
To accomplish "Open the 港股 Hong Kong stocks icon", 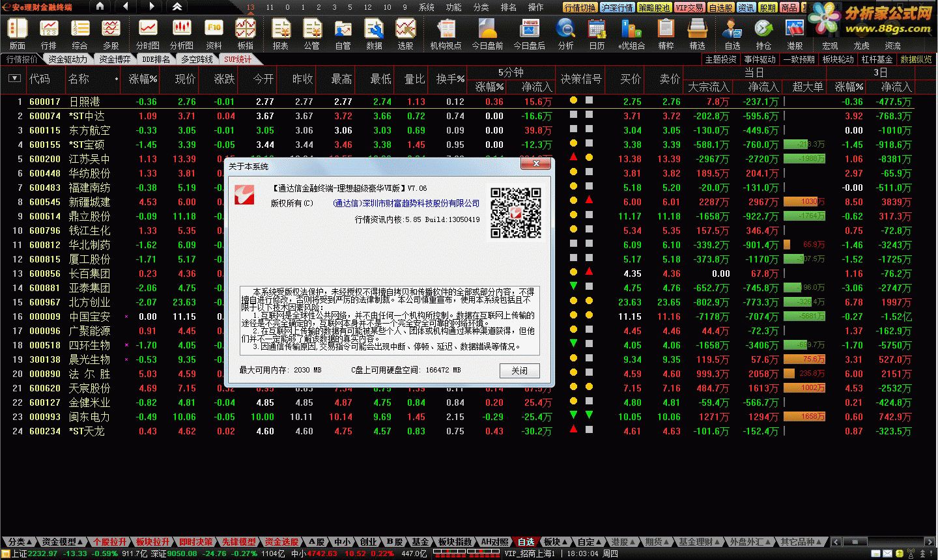I will (795, 34).
